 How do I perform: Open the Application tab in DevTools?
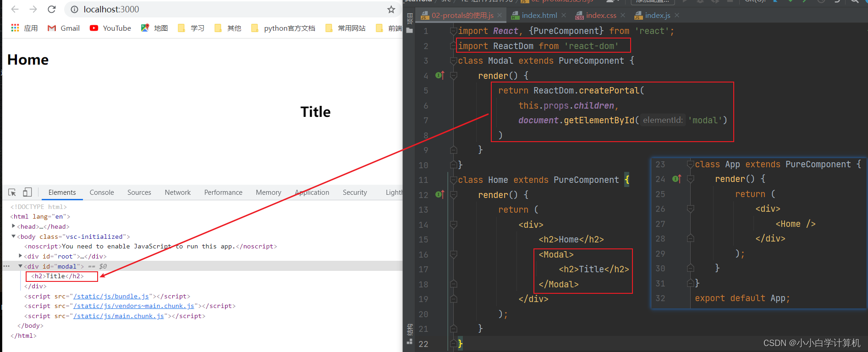coord(312,192)
